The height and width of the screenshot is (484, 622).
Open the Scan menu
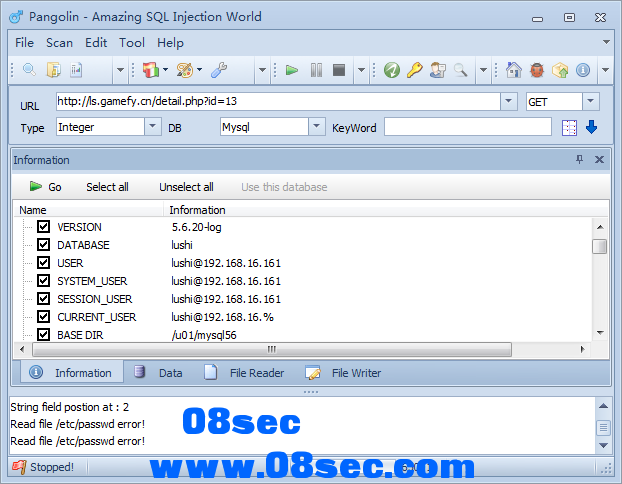[x=60, y=43]
